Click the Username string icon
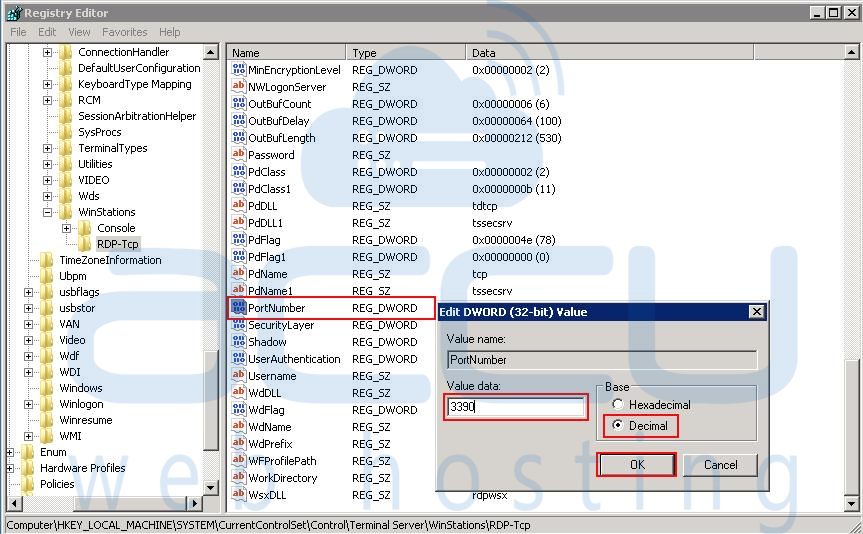 pyautogui.click(x=238, y=376)
